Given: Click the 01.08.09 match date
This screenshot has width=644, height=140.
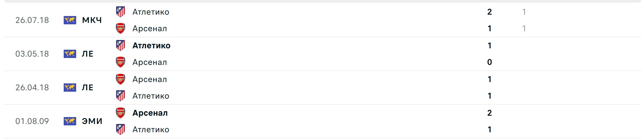Looking at the screenshot, I should 32,121.
